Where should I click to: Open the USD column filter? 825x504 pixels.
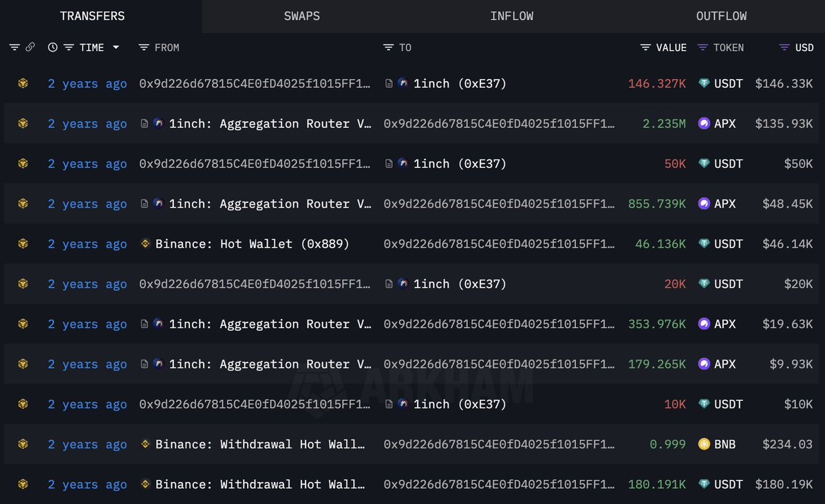click(784, 47)
